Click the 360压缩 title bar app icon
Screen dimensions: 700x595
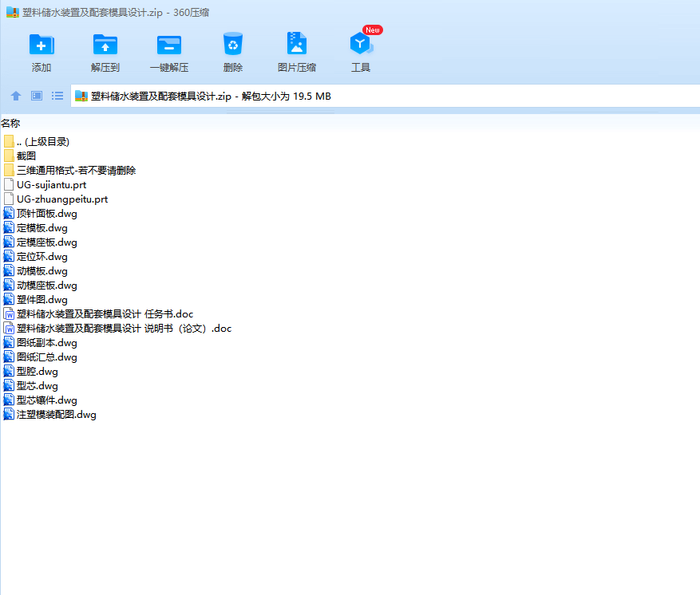13,12
